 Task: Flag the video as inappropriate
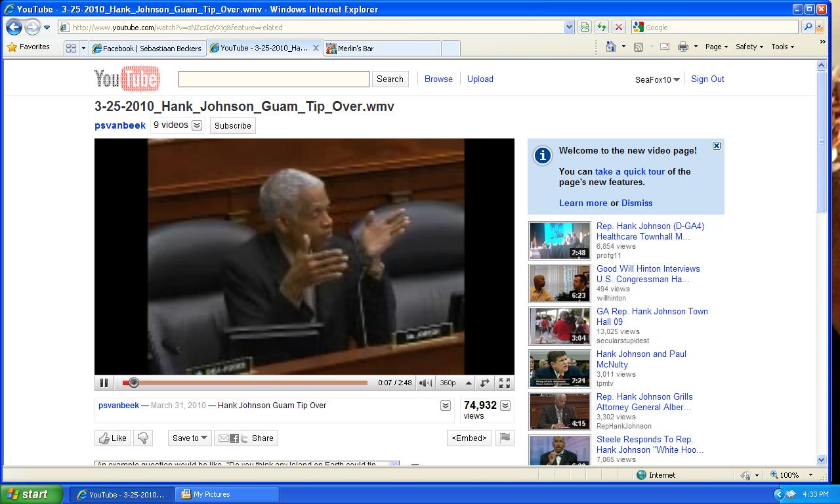pos(505,438)
